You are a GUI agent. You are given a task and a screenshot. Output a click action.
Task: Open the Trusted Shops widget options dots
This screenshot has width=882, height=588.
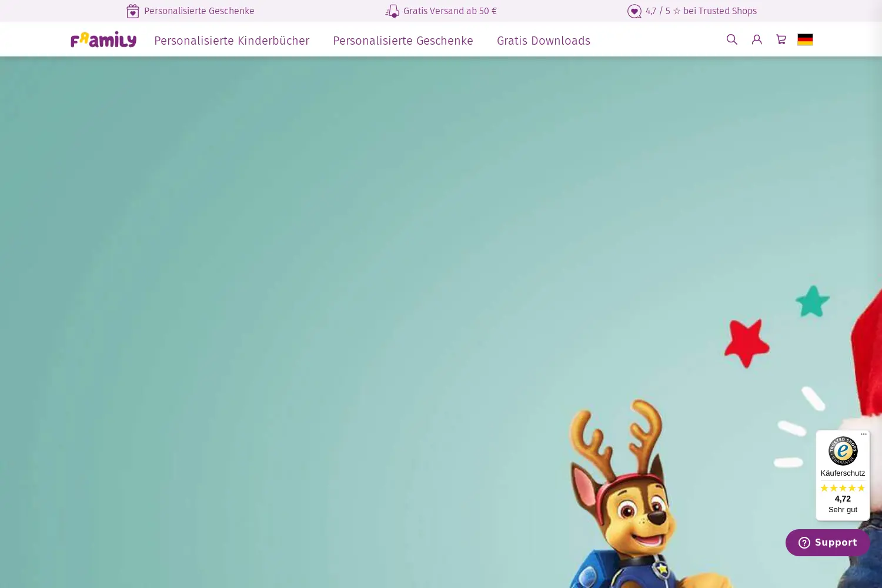864,435
